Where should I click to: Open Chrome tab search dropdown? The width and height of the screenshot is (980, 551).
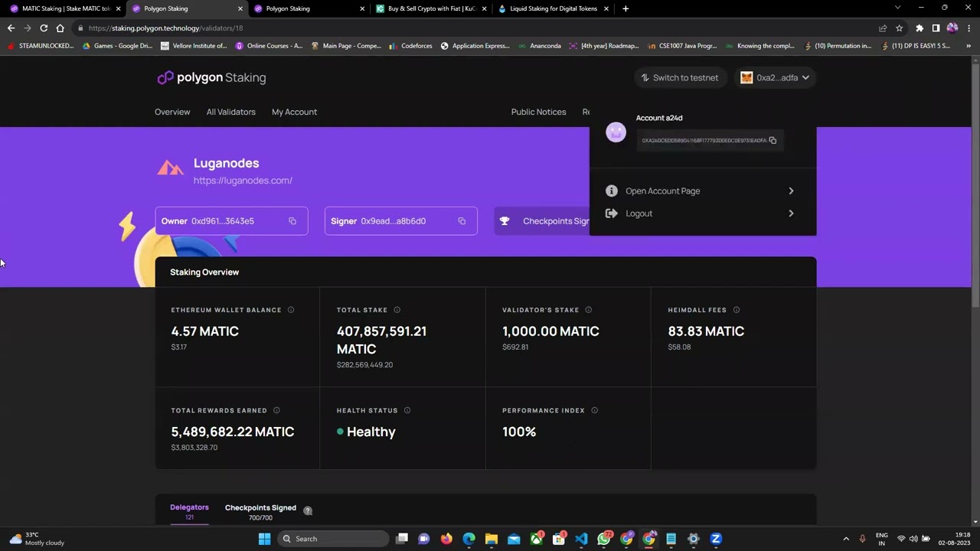click(x=897, y=8)
